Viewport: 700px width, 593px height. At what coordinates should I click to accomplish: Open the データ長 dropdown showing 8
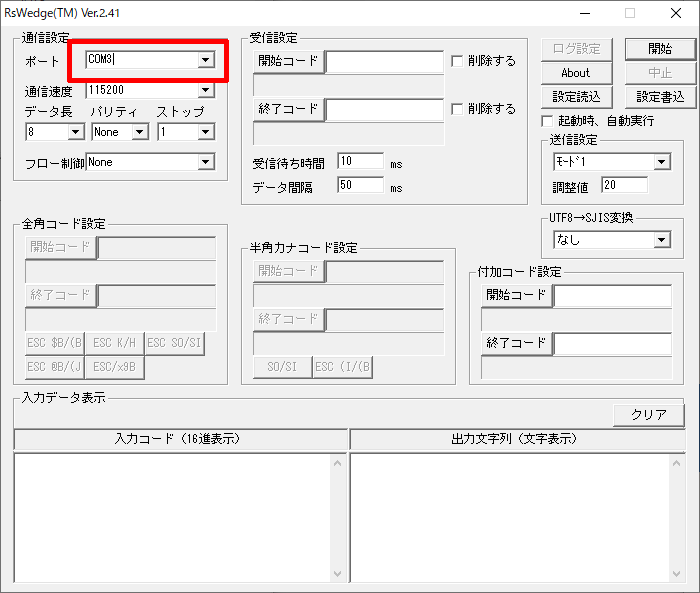pyautogui.click(x=75, y=132)
